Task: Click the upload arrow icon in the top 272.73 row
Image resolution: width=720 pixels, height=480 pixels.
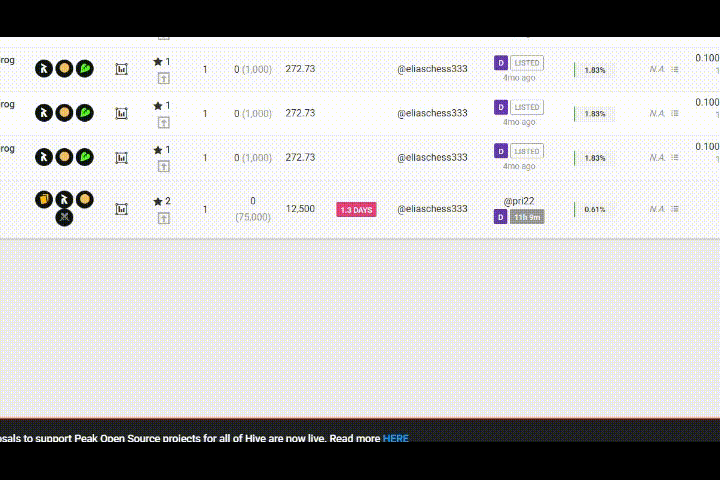Action: (163, 78)
